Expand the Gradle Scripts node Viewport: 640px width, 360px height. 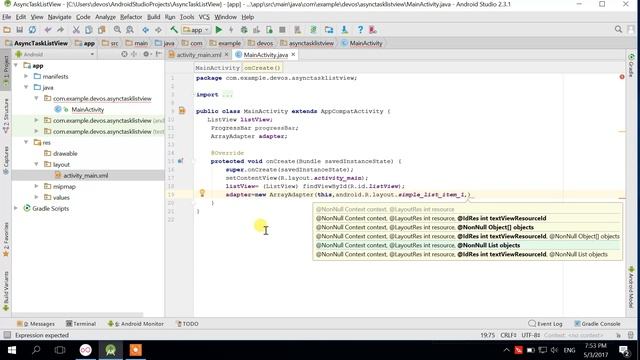[x=16, y=208]
